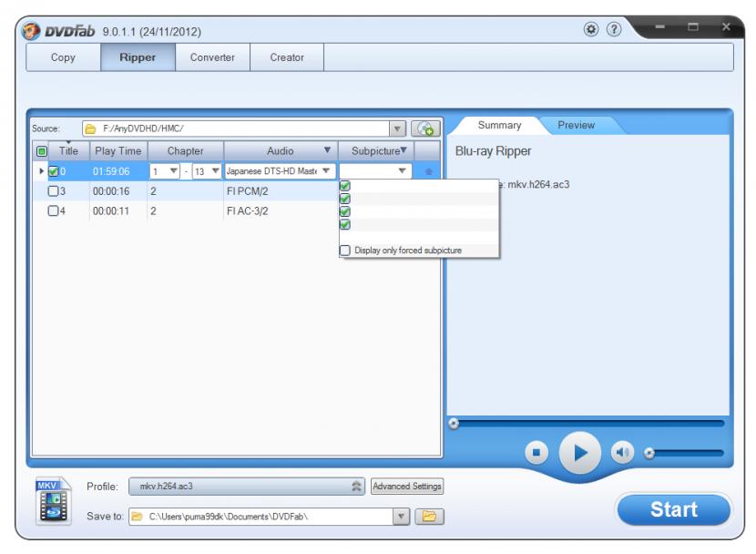Expand the Save to path dropdown

[x=401, y=517]
